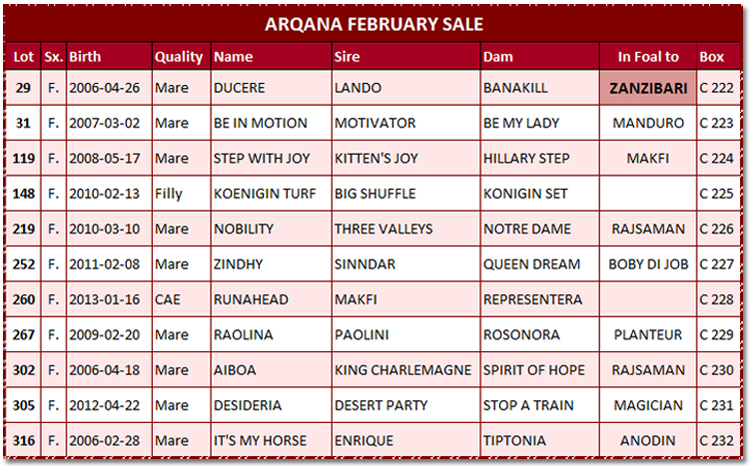This screenshot has height=466, width=750.
Task: Select the Sire column header
Action: click(406, 56)
